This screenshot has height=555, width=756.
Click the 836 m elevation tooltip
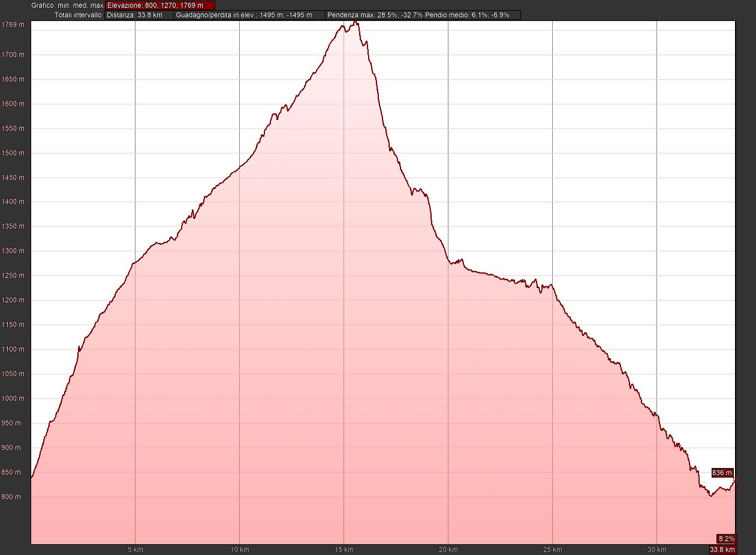click(722, 473)
